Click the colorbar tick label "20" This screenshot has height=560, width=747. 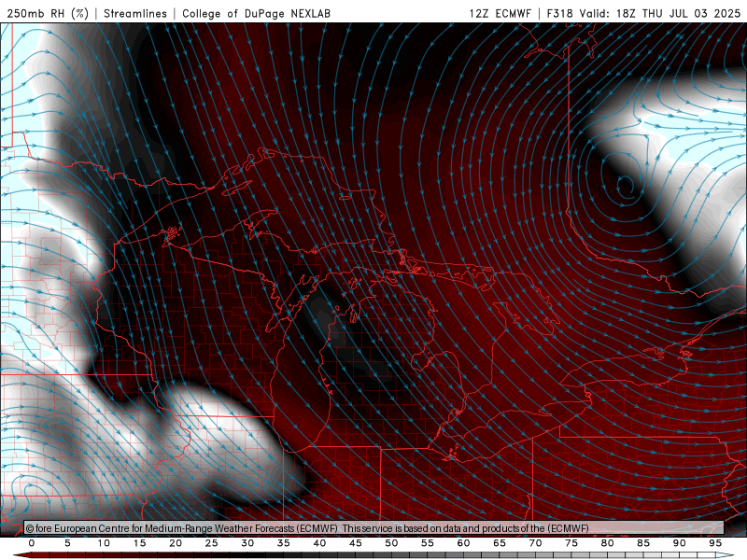pyautogui.click(x=176, y=543)
